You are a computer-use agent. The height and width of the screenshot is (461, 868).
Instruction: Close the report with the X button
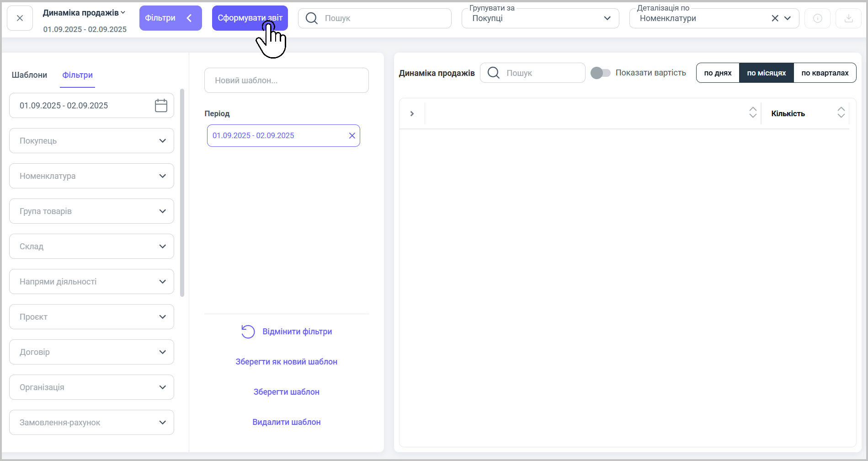[x=20, y=18]
